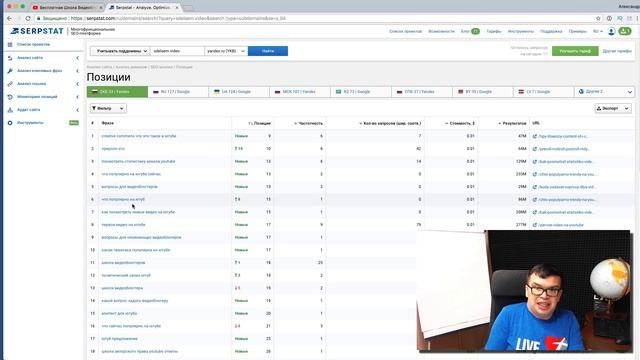Sort by the Результатов column header

point(512,123)
